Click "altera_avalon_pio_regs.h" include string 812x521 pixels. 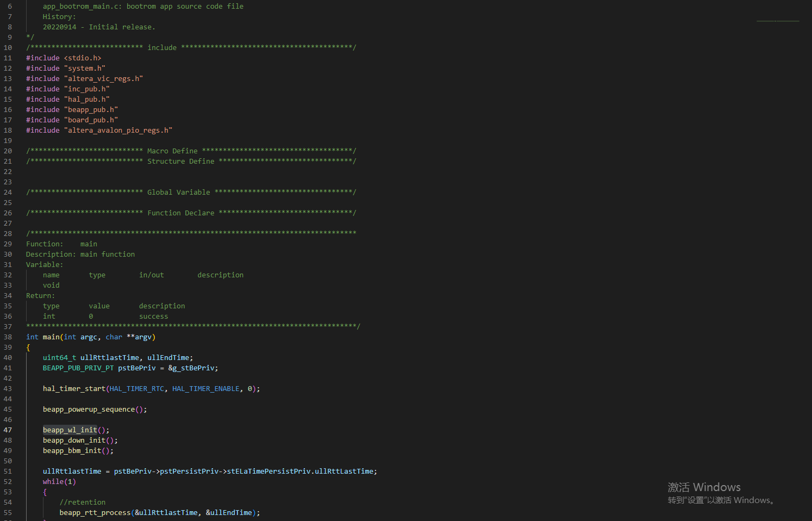118,131
